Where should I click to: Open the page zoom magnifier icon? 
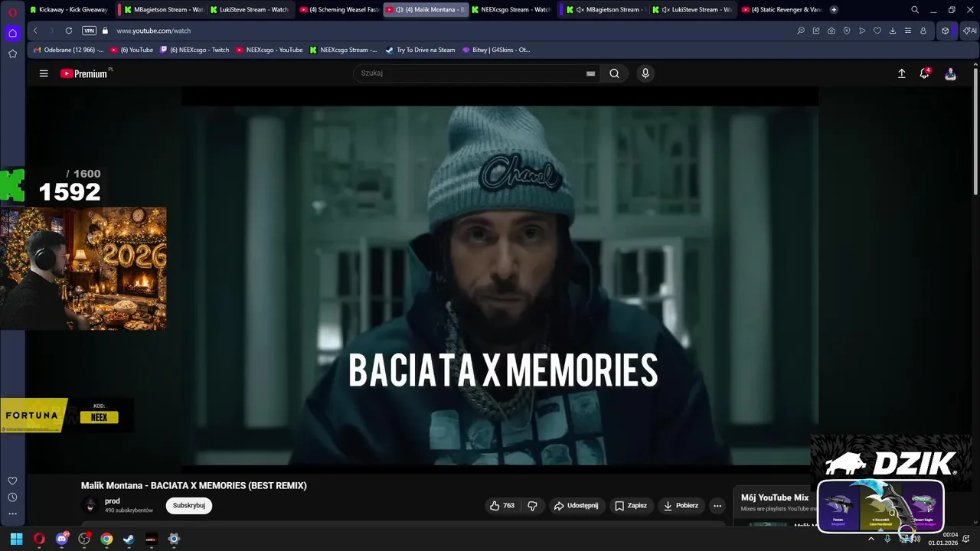(x=801, y=31)
